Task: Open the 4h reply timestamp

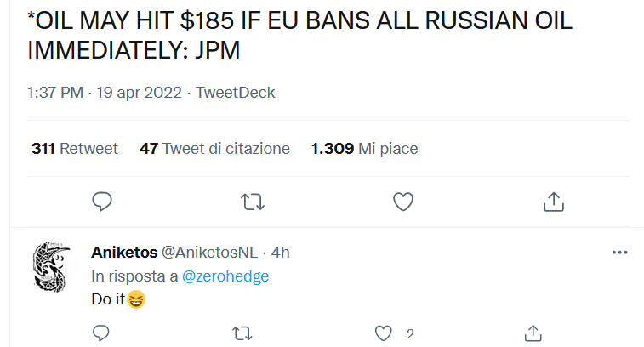Action: [280, 252]
